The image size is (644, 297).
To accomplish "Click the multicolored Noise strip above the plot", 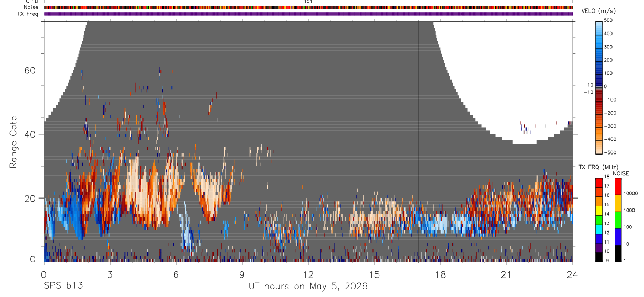I will click(x=308, y=7).
